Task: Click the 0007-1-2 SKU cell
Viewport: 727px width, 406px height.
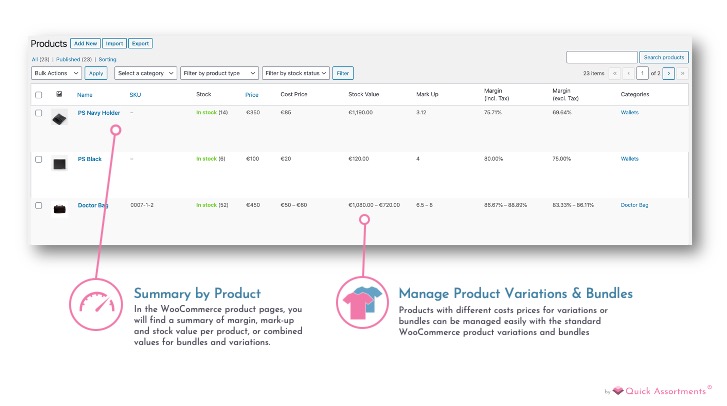Action: 142,205
